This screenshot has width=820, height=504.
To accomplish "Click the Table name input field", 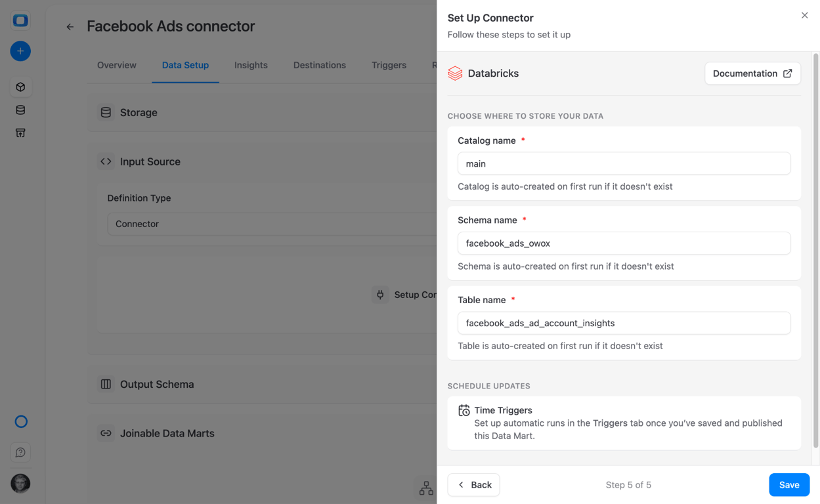I will click(624, 323).
